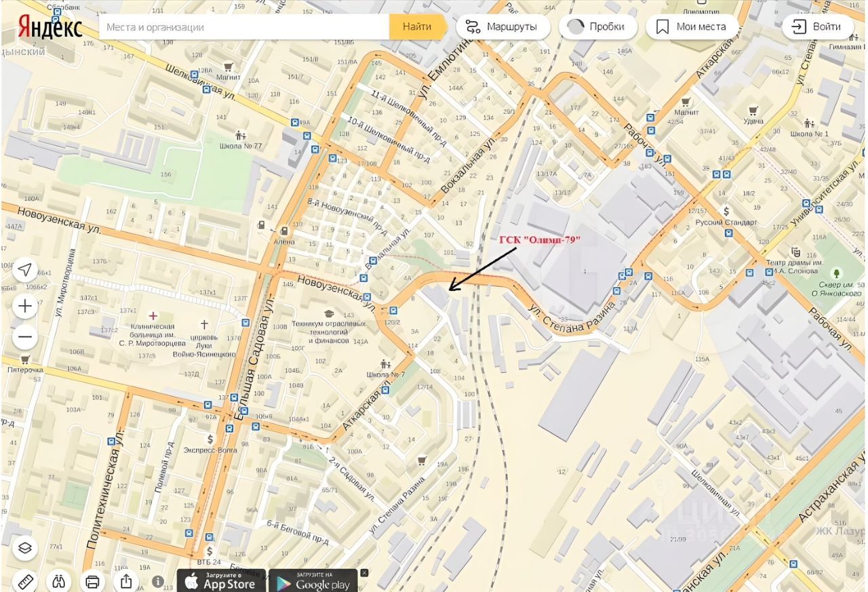Open the App Store download badge
The height and width of the screenshot is (592, 868).
pyautogui.click(x=221, y=581)
